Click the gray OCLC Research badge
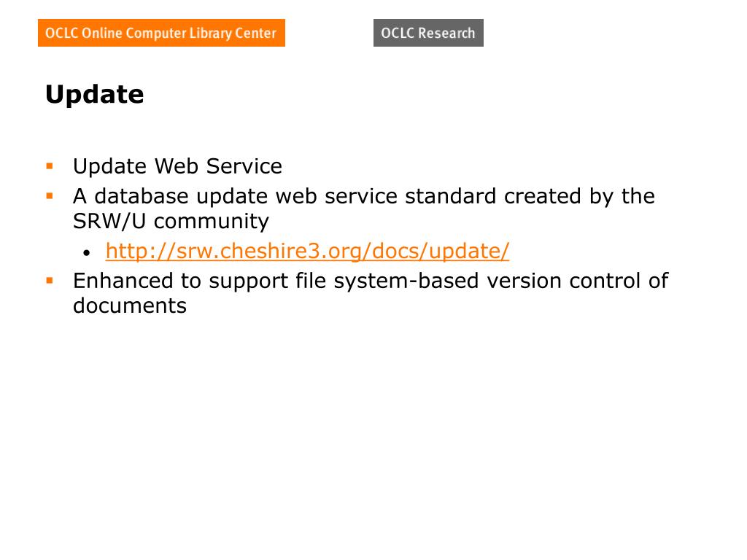This screenshot has height=560, width=747. [x=428, y=33]
